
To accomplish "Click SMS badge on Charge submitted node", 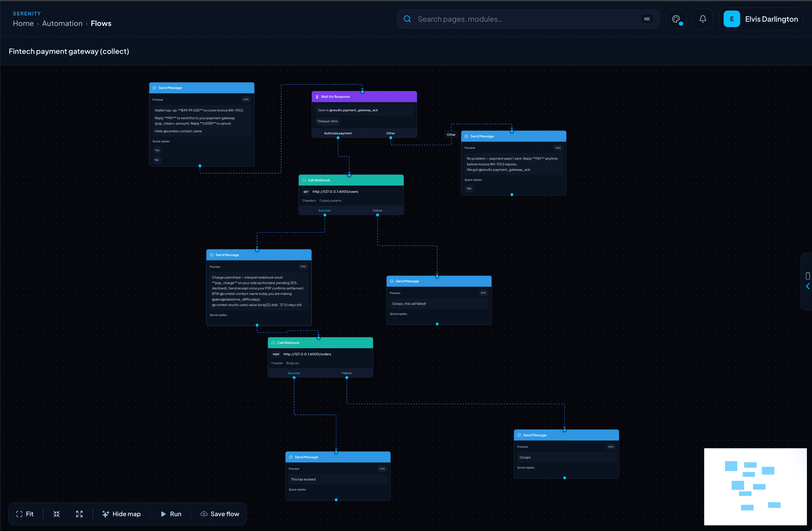I will [x=303, y=267].
